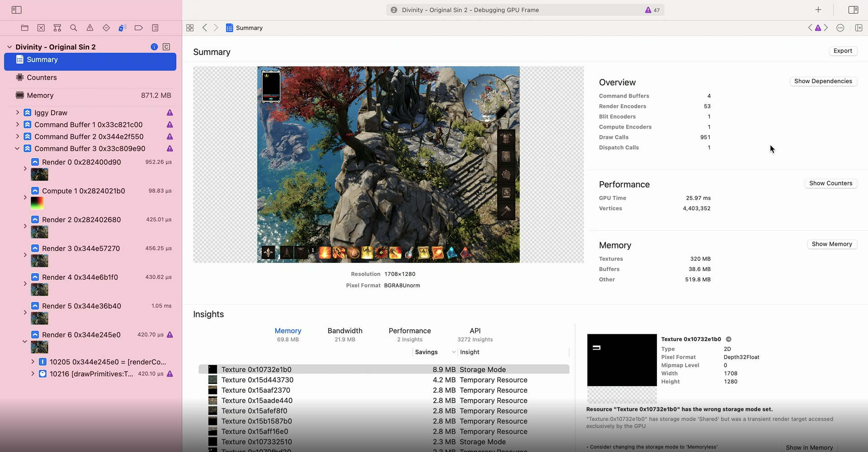Click warning icon on Iggy Draw row
Image resolution: width=868 pixels, height=452 pixels.
coord(170,113)
